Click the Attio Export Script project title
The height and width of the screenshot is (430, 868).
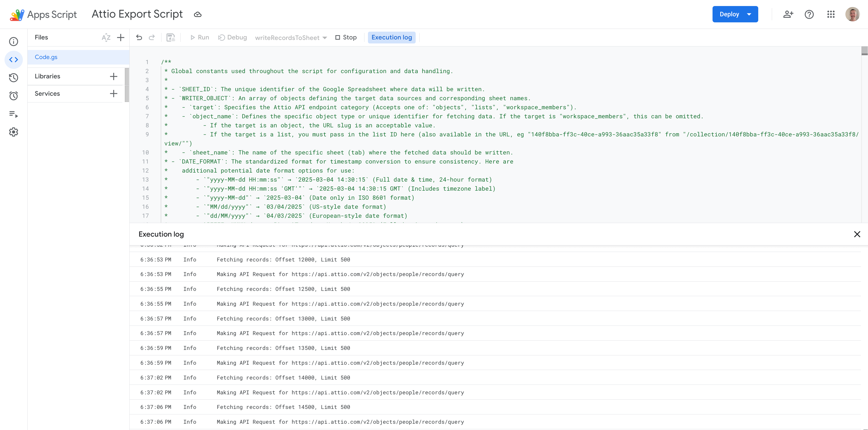[x=137, y=14]
